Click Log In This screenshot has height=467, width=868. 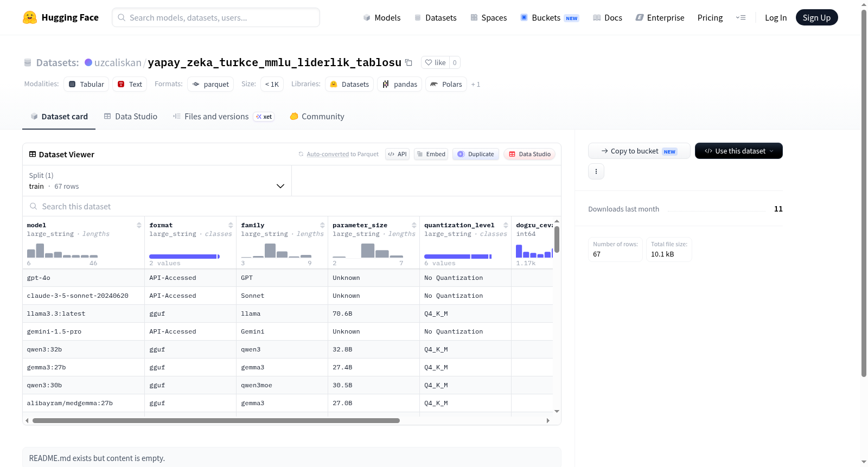[776, 17]
